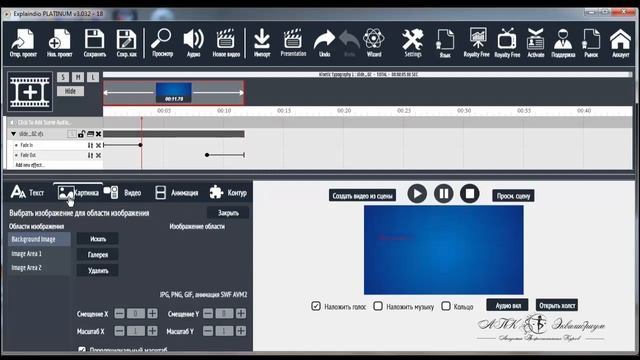Select Fade In end keyframe dot
This screenshot has height=360, width=640.
(x=140, y=145)
